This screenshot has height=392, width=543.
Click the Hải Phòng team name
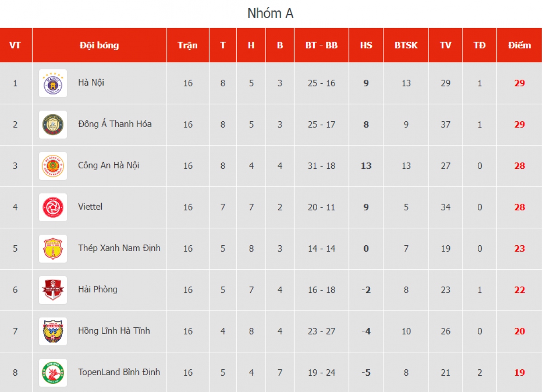[x=98, y=289]
